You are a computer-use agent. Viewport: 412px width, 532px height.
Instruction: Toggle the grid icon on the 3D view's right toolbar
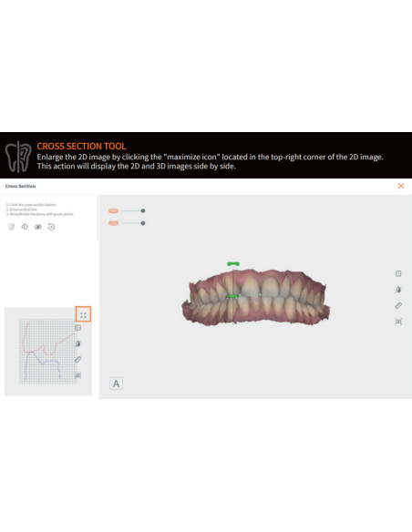point(398,273)
